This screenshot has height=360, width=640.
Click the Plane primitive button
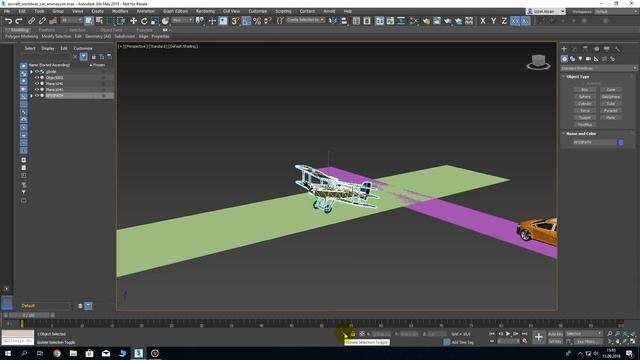[611, 118]
